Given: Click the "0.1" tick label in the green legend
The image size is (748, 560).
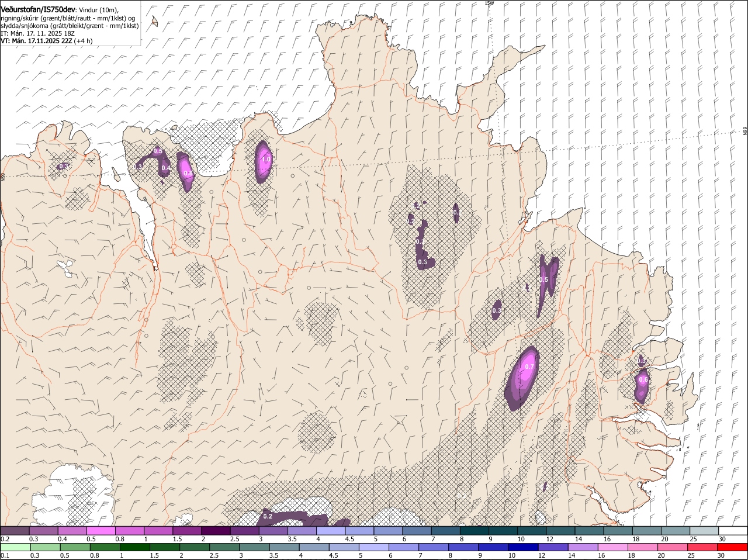Looking at the screenshot, I should pyautogui.click(x=5, y=555).
